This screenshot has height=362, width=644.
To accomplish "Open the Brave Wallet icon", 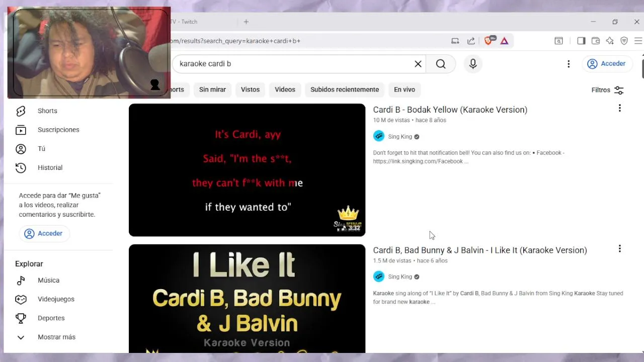I will 596,41.
